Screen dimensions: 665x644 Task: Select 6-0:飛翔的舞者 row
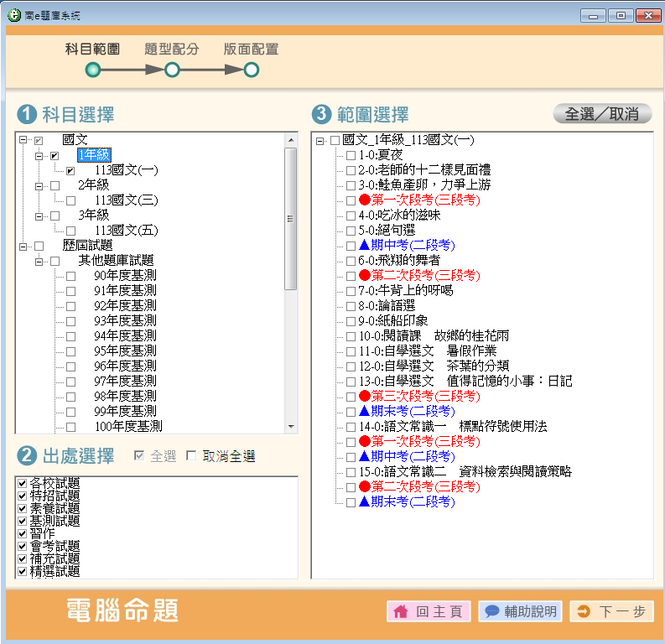click(x=399, y=261)
